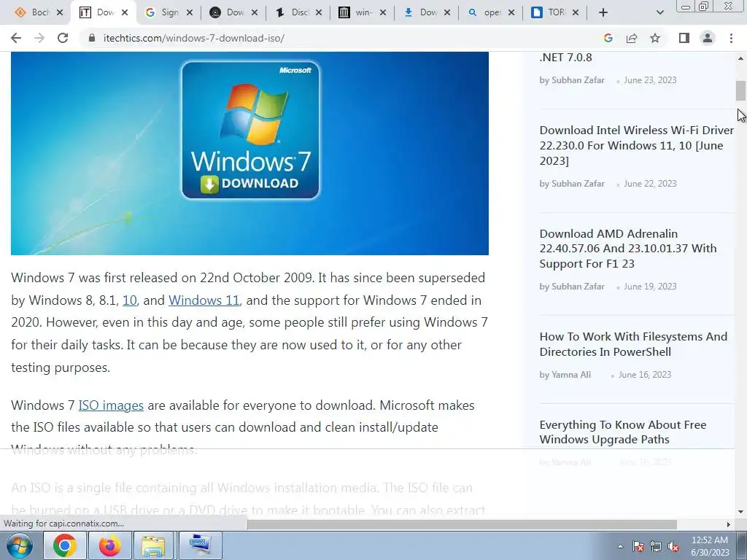Viewport: 747px width, 560px height.
Task: Click the Google icon in the address bar
Action: 608,38
